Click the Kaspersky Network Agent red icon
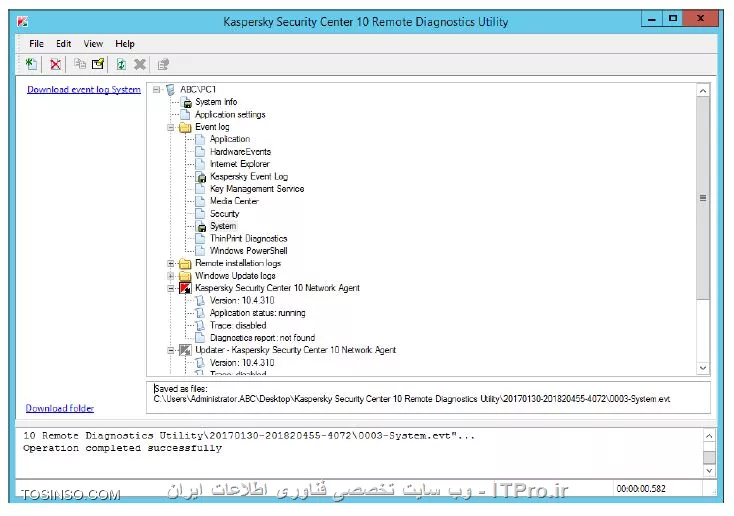Viewport: 734px width, 516px height. (x=185, y=288)
